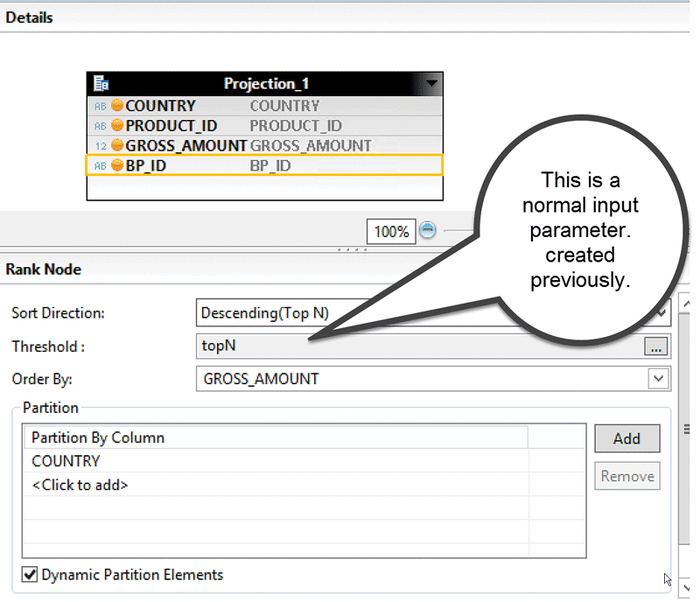Collapse the Projection_1 node dropdown arrow
The image size is (700, 602).
431,84
